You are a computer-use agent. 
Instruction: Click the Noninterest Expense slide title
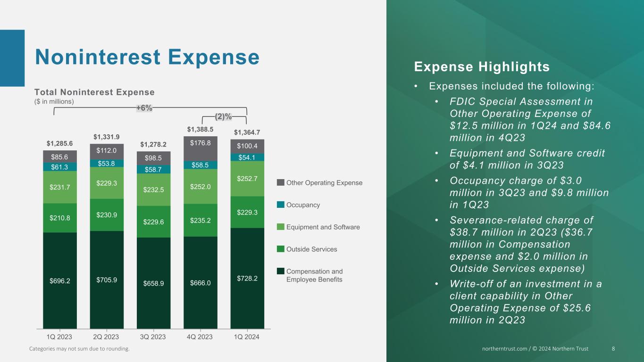[x=148, y=57]
